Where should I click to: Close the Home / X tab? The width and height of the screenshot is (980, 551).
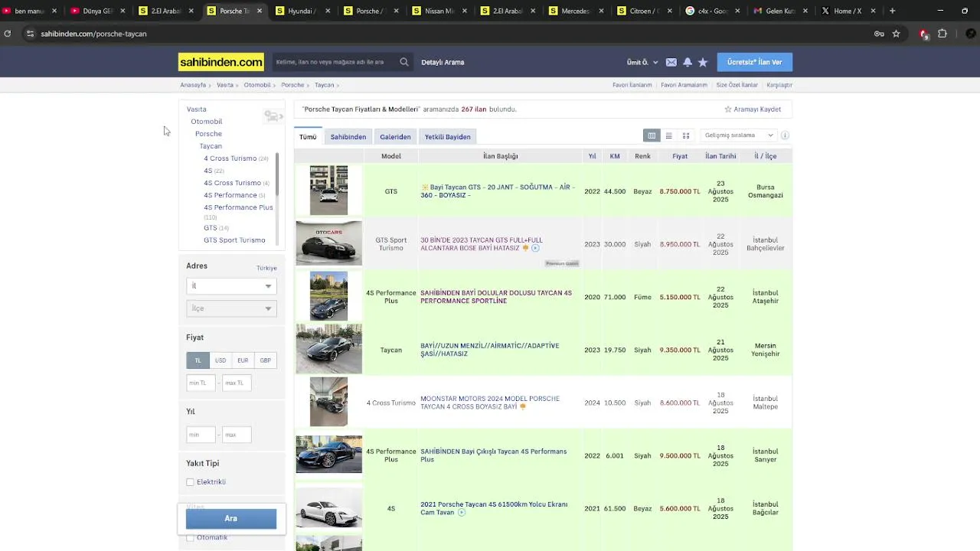874,11
